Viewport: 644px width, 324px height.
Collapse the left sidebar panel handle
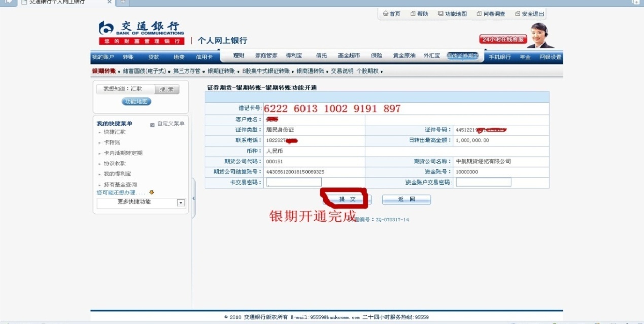(x=193, y=198)
